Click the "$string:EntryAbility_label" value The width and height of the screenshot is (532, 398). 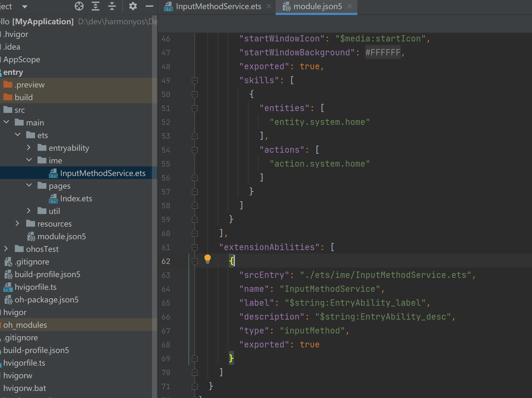[x=355, y=303]
